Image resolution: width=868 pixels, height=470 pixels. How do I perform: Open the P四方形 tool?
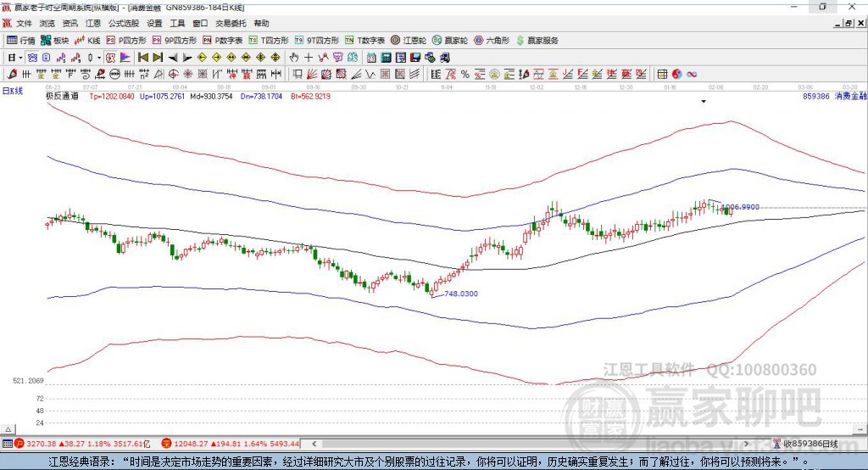(126, 41)
